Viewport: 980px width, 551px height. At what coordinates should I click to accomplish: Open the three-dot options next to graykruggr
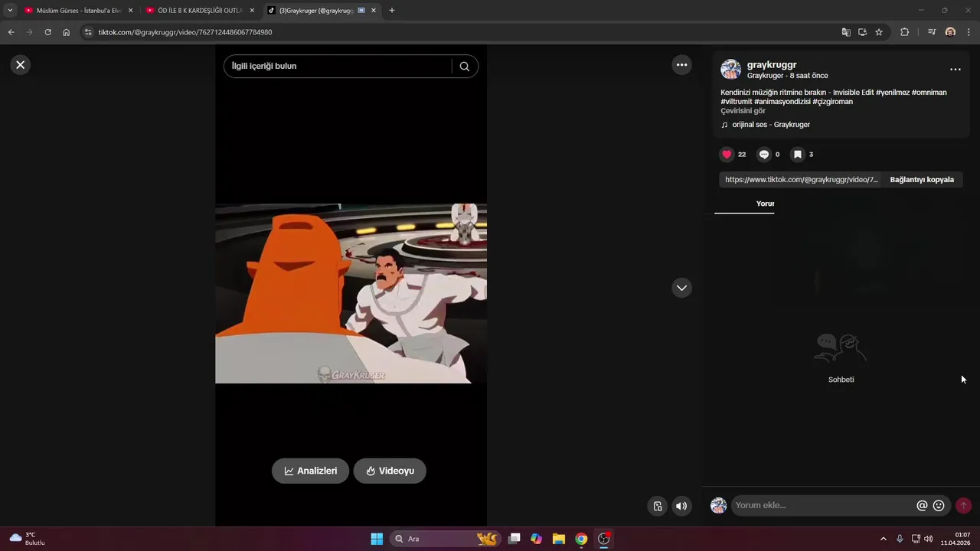[x=955, y=69]
